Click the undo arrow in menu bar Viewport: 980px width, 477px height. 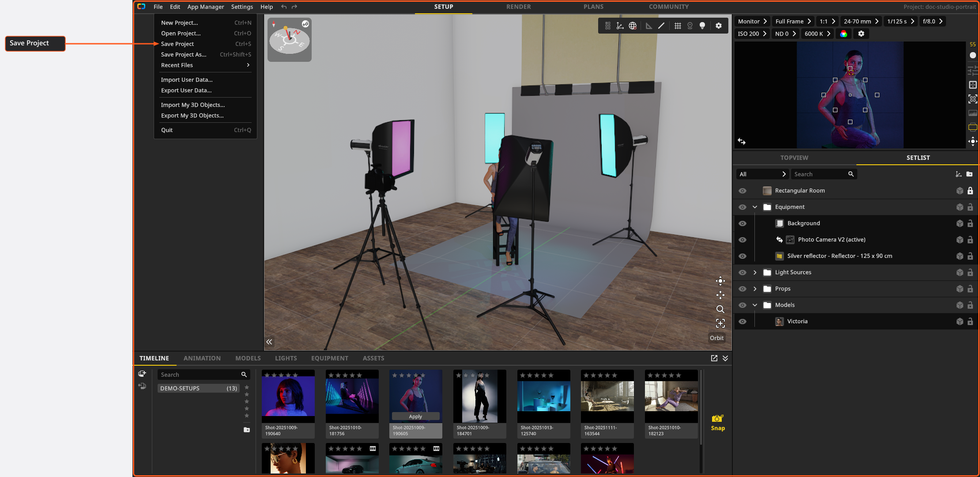(284, 7)
